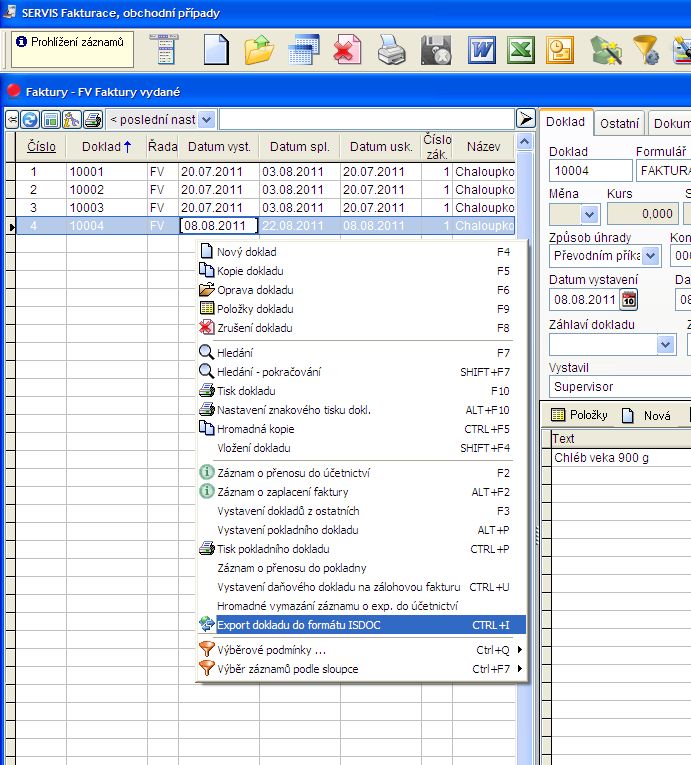Screen dimensions: 691x765
Task: Click the Doklad number field containing 10004
Action: [x=590, y=171]
